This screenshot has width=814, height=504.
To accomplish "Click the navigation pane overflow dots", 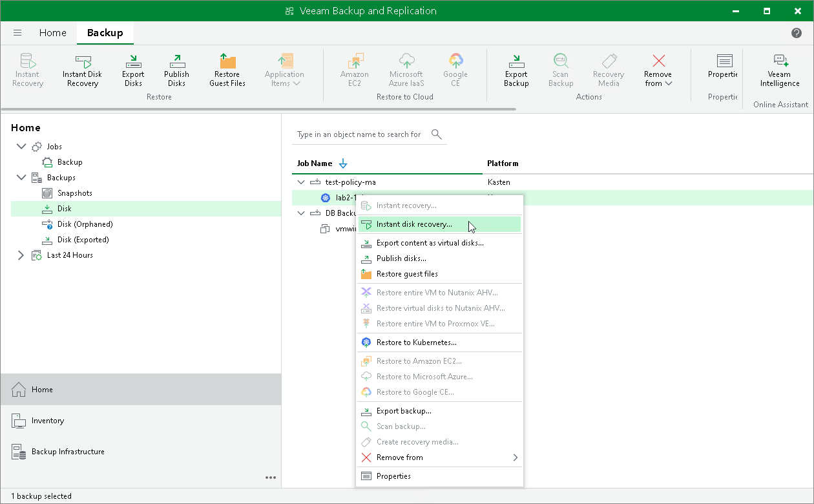I will [x=271, y=478].
